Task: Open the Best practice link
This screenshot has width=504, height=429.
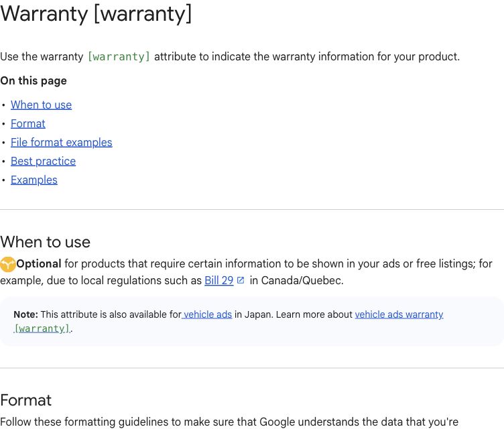Action: (43, 161)
